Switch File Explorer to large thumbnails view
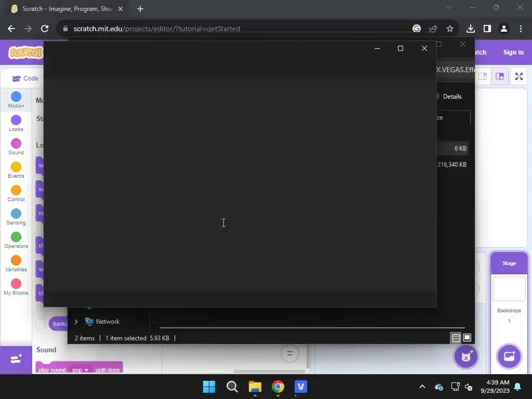Viewport: 532px width, 399px height. click(x=467, y=338)
